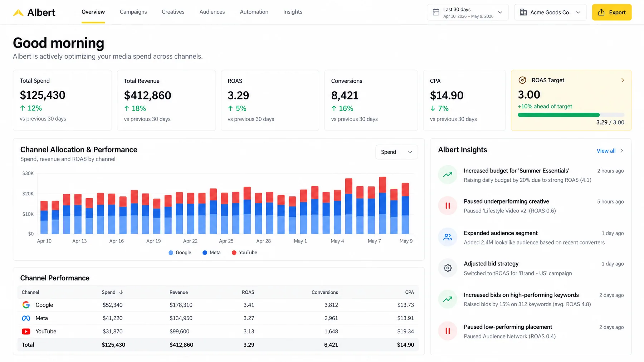
Task: Click the Conversions column header
Action: point(325,292)
